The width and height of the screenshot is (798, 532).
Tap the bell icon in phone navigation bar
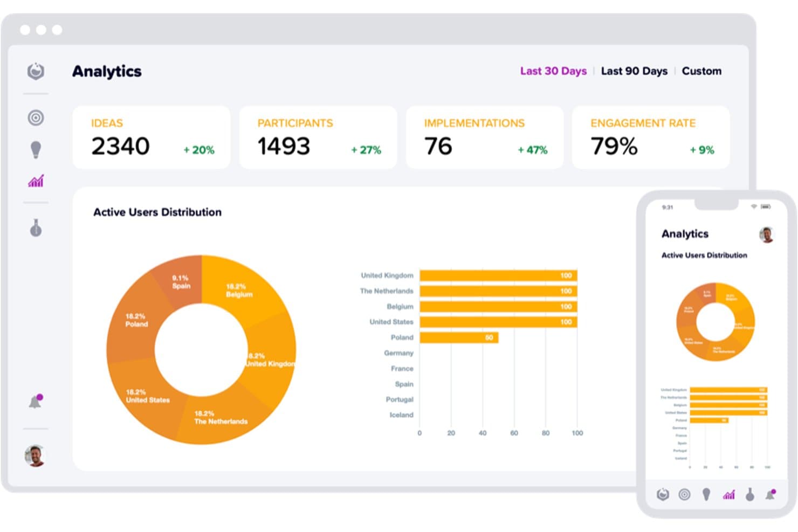pyautogui.click(x=771, y=494)
